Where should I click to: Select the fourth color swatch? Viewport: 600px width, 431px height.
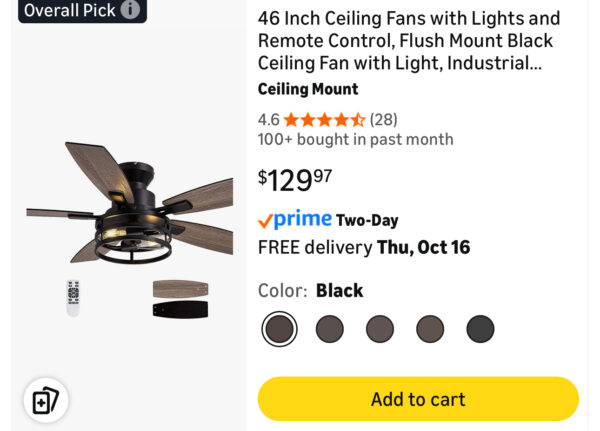pyautogui.click(x=430, y=328)
